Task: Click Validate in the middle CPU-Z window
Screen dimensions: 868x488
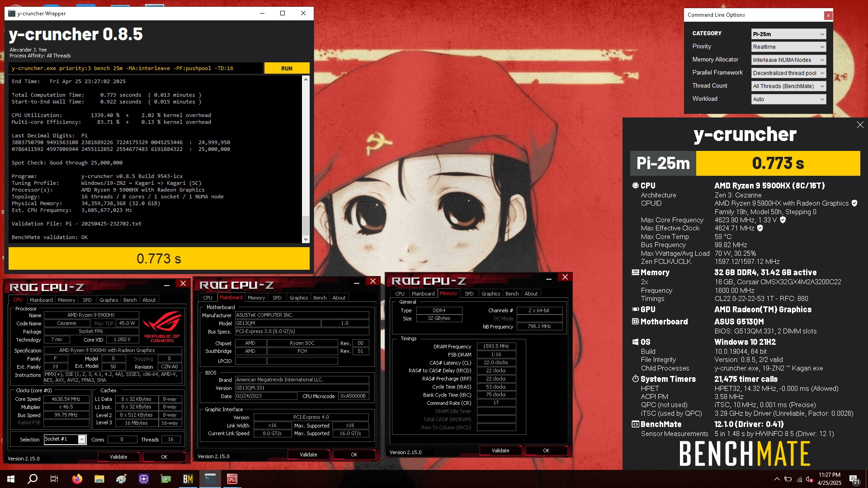Action: click(x=308, y=455)
